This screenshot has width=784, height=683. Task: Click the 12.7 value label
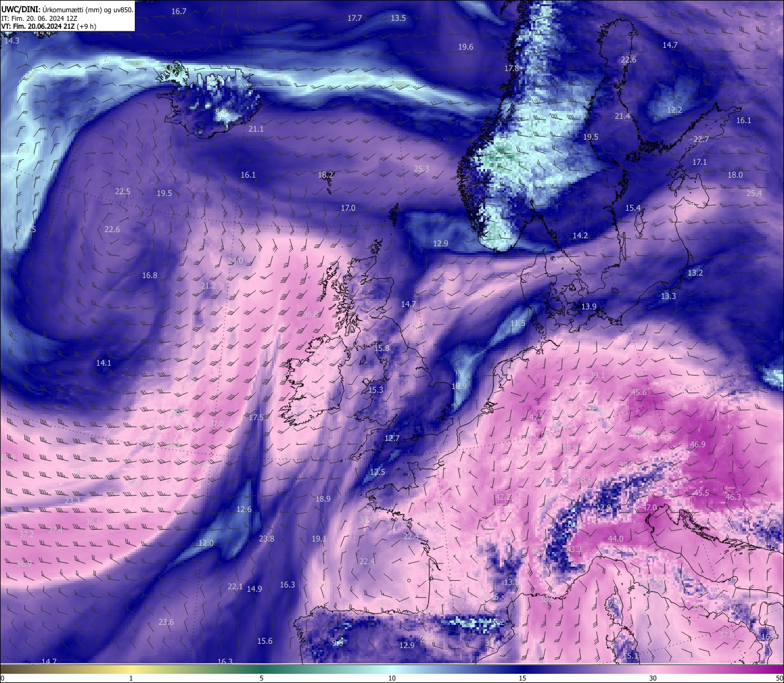coord(392,439)
